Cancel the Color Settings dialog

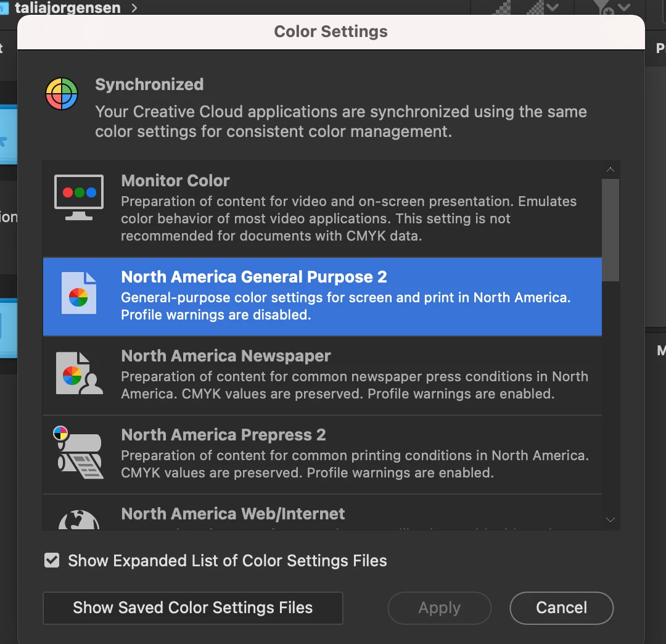click(x=562, y=608)
